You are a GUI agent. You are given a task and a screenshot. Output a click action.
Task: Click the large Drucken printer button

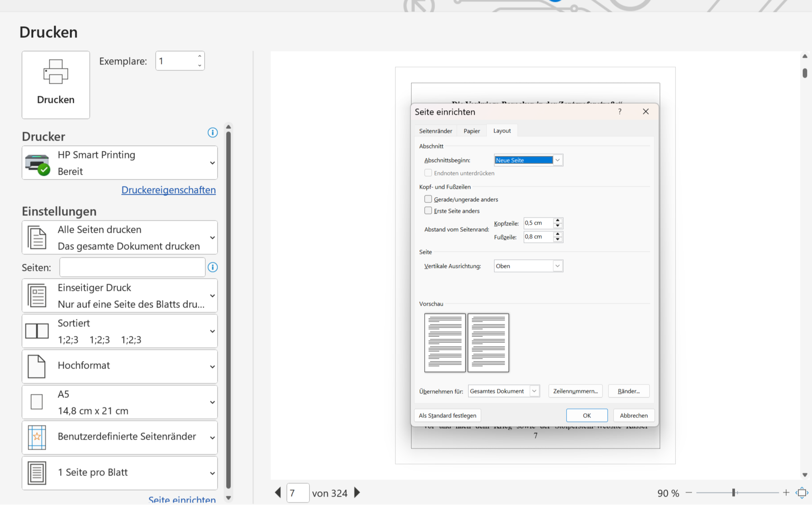pos(56,85)
